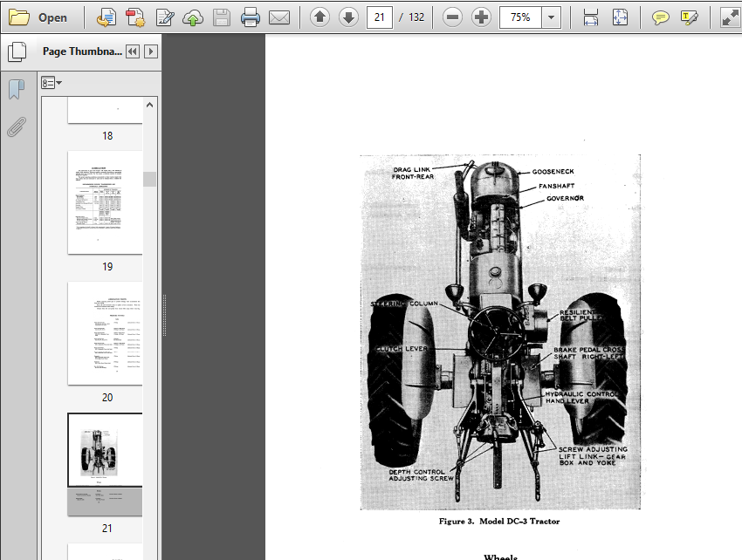The image size is (742, 560).
Task: Open the zoom percentage dropdown arrow
Action: tap(552, 17)
